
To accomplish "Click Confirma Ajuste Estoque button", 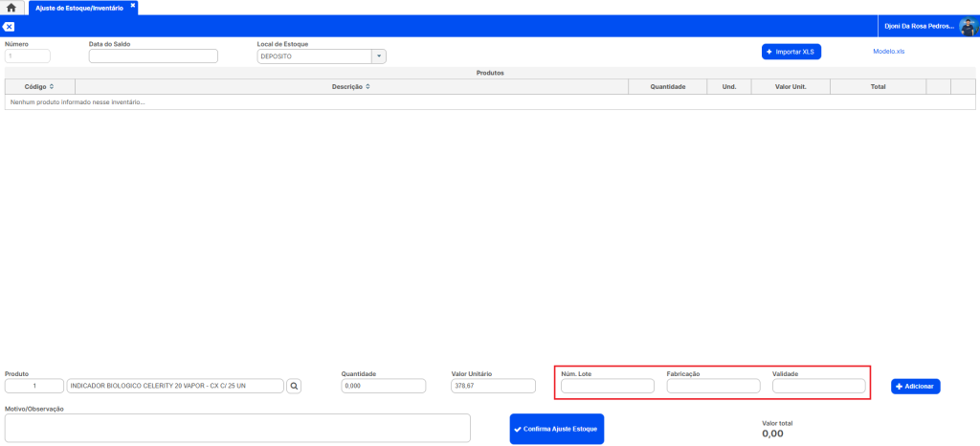I will click(x=557, y=429).
